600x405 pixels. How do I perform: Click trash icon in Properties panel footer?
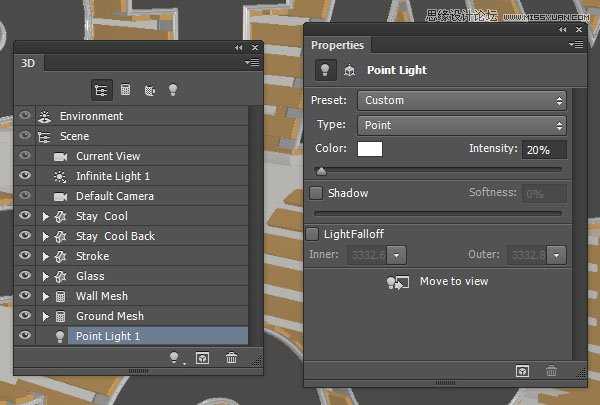551,371
